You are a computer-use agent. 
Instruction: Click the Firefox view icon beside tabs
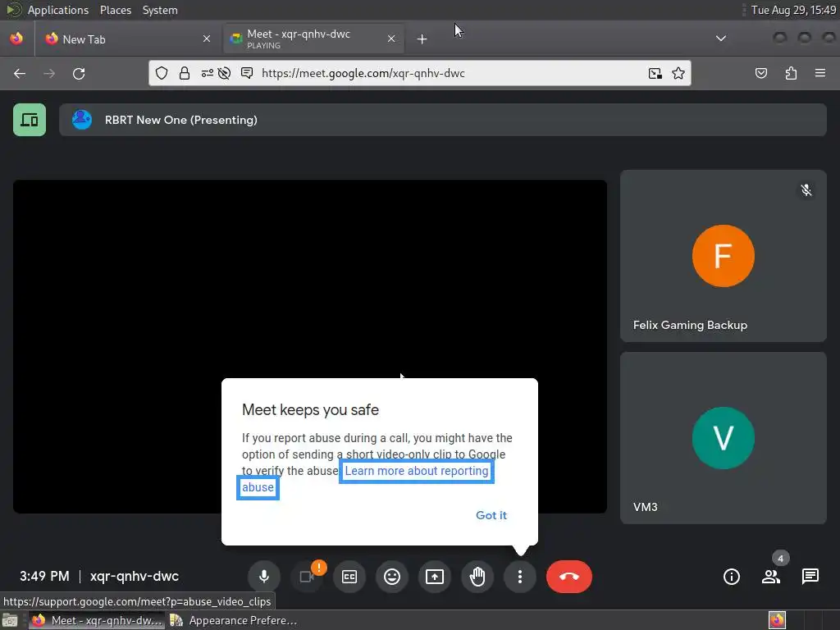pos(16,39)
